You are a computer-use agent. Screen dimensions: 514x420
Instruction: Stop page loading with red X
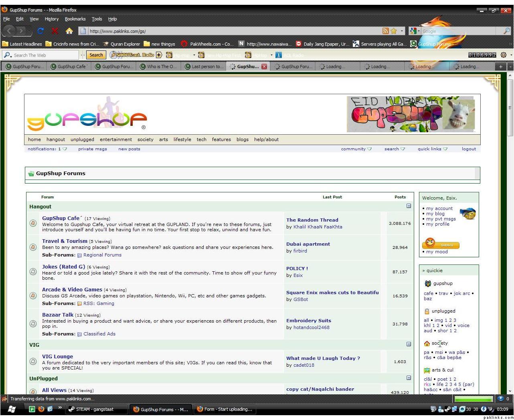coord(55,31)
